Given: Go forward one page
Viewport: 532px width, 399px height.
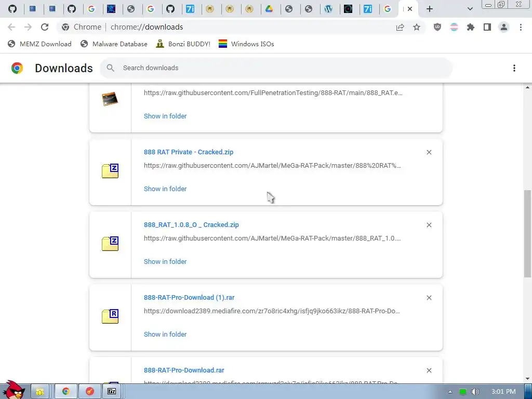Looking at the screenshot, I should pyautogui.click(x=28, y=27).
